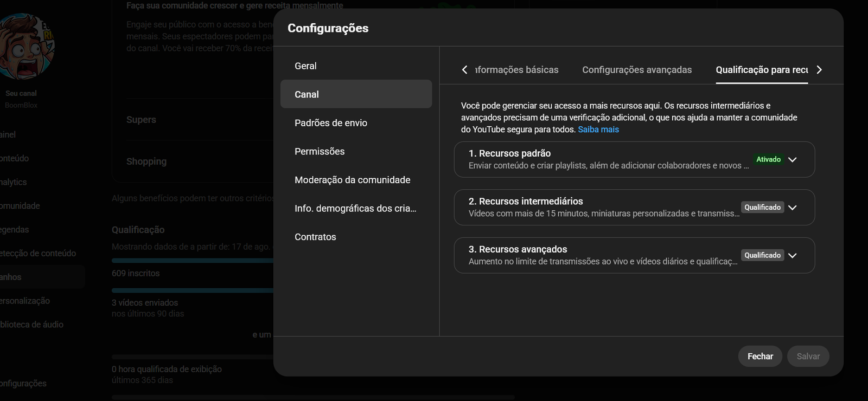Open Biblioteca de áudio in background sidebar
Viewport: 868px width, 401px height.
(31, 325)
